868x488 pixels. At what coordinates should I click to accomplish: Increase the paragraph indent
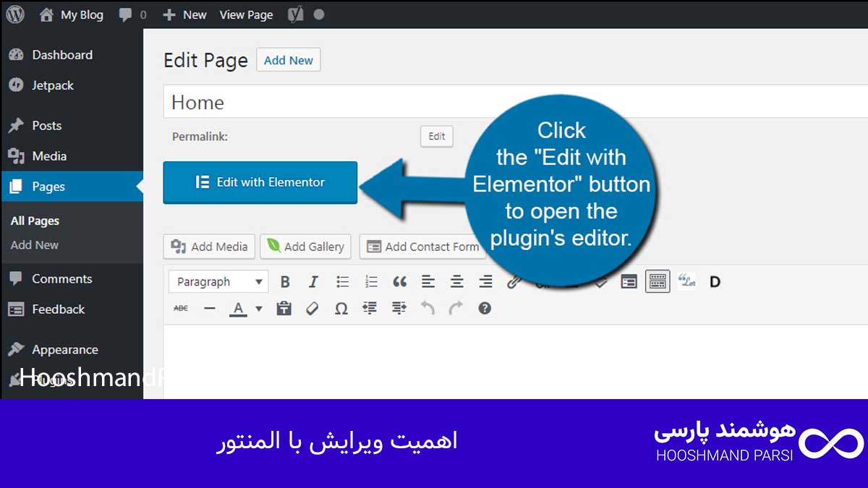[x=399, y=309]
